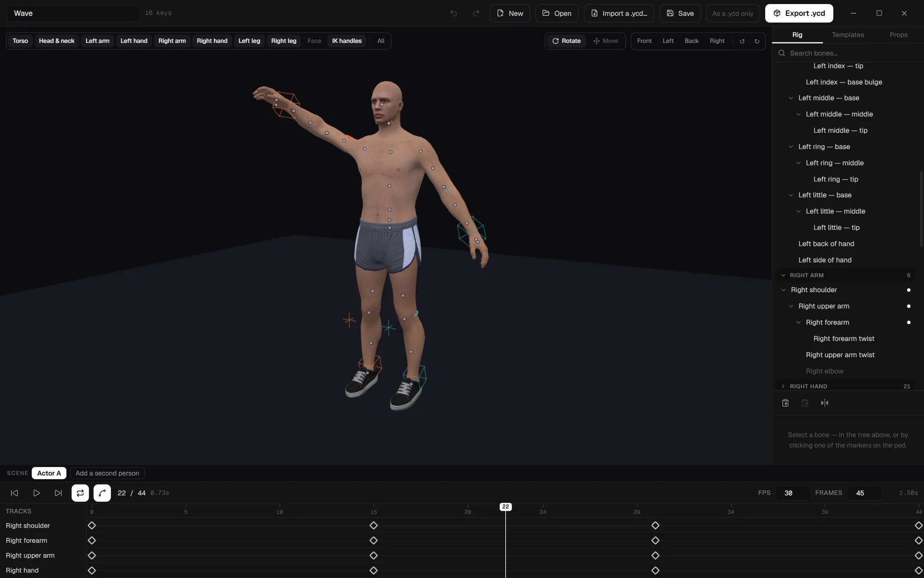
Task: Rotate view clockwise icon
Action: pyautogui.click(x=757, y=41)
